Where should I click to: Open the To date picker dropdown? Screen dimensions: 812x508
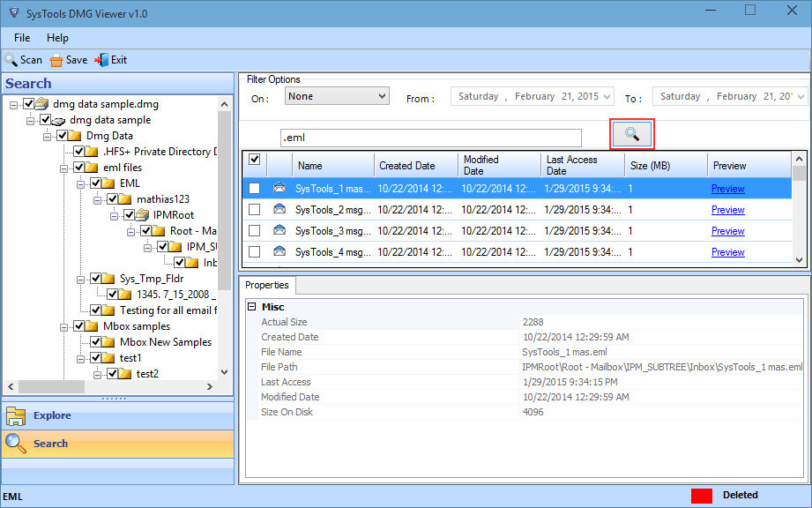[801, 97]
